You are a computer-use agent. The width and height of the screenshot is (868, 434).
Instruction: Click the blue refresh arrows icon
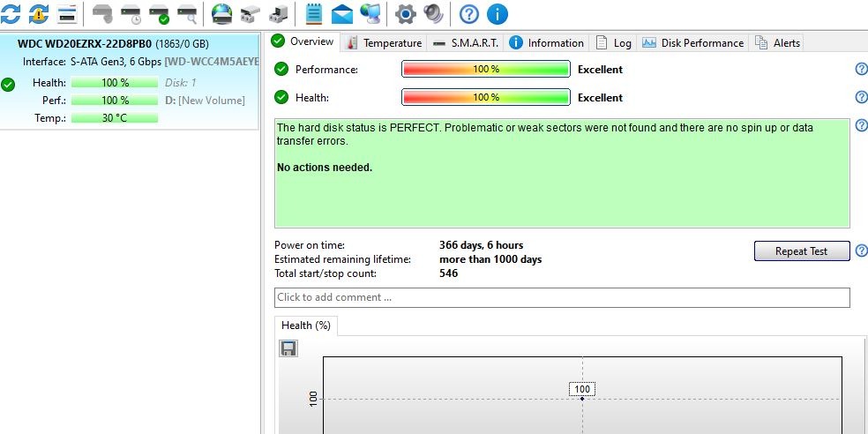[x=10, y=13]
